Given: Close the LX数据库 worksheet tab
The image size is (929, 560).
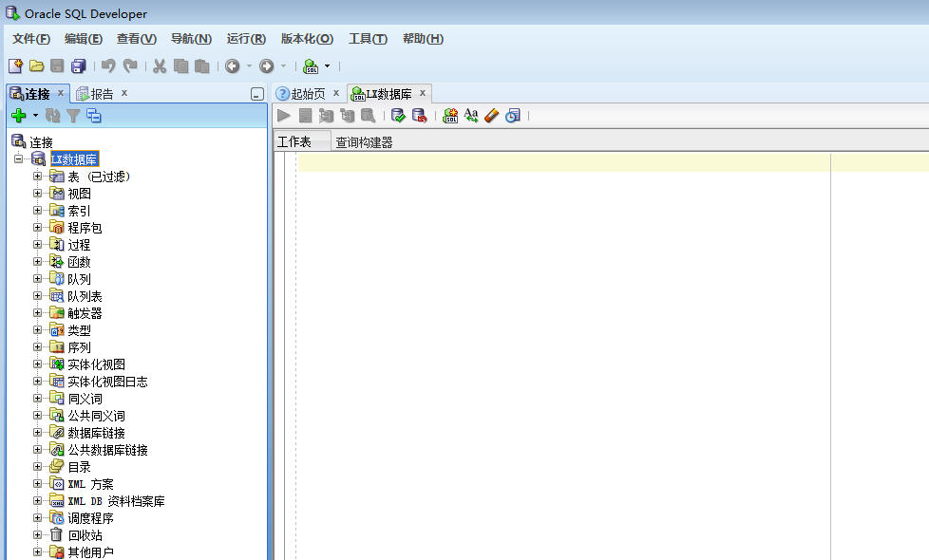Looking at the screenshot, I should pos(423,93).
